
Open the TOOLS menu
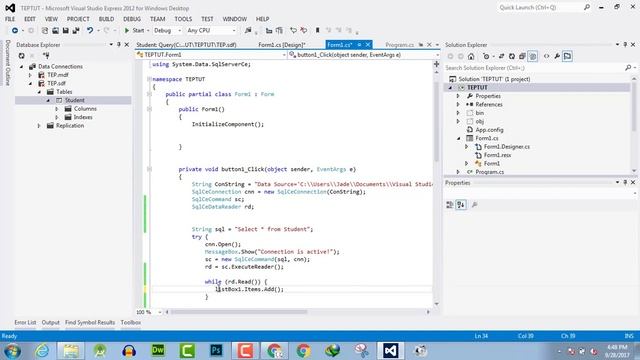coord(183,19)
